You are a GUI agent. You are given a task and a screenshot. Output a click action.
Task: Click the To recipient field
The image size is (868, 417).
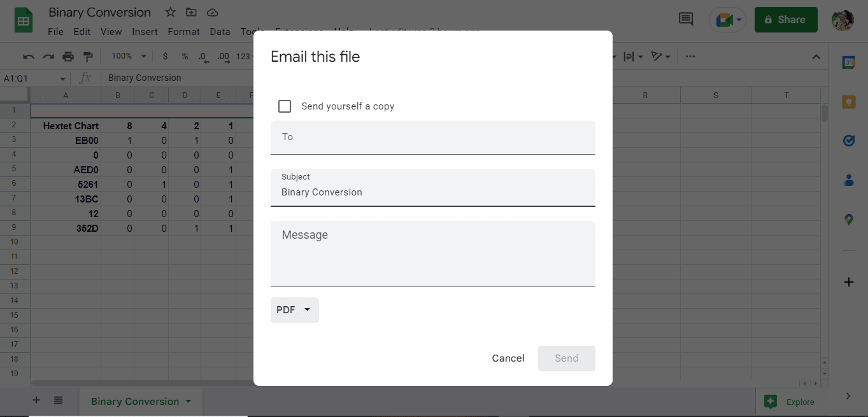(x=433, y=137)
